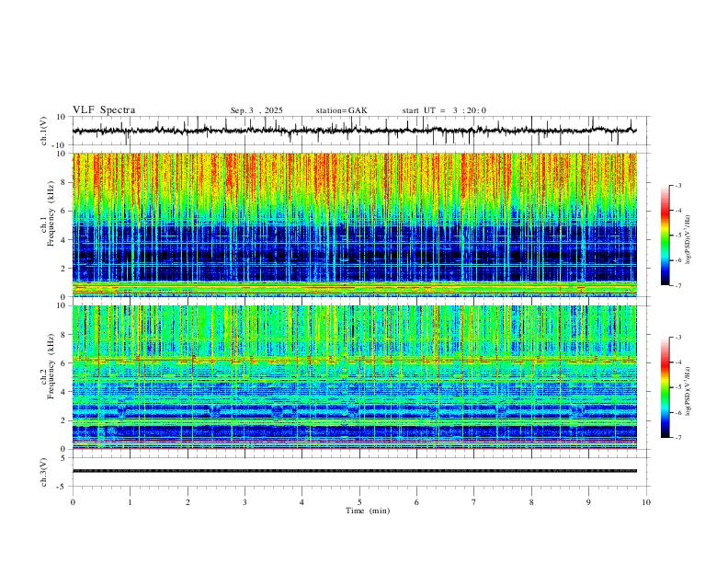The image size is (728, 563).
Task: Click the "station=GAK" label
Action: click(x=341, y=110)
